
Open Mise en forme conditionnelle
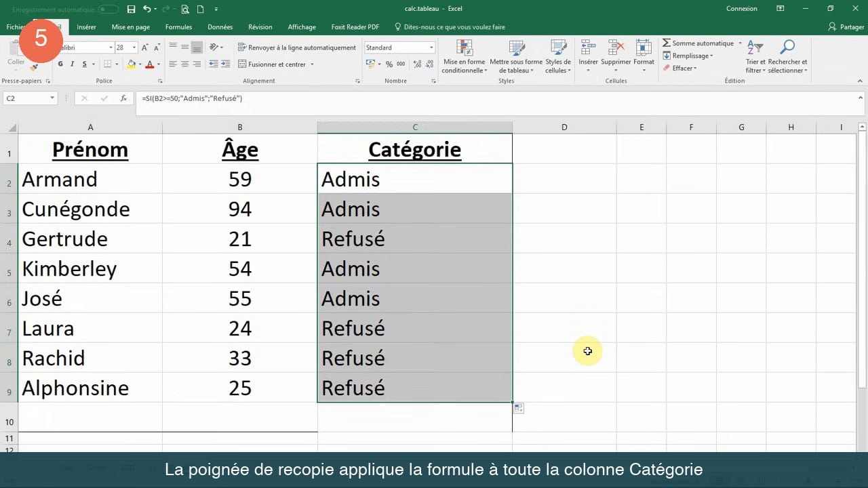point(464,56)
